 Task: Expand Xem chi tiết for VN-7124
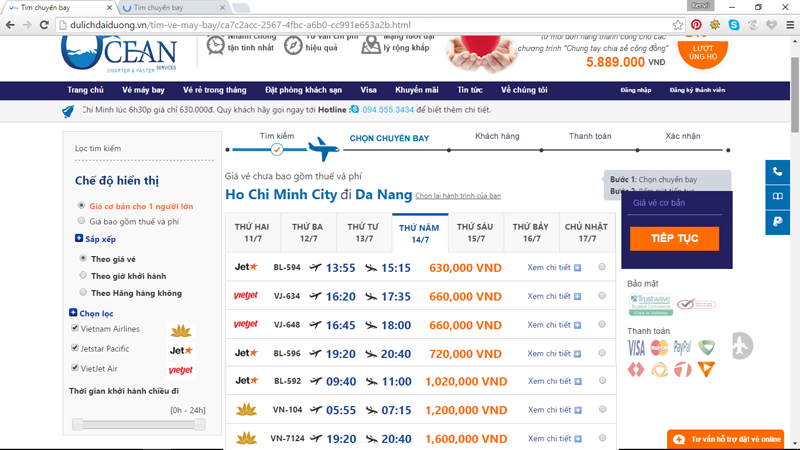click(x=555, y=438)
